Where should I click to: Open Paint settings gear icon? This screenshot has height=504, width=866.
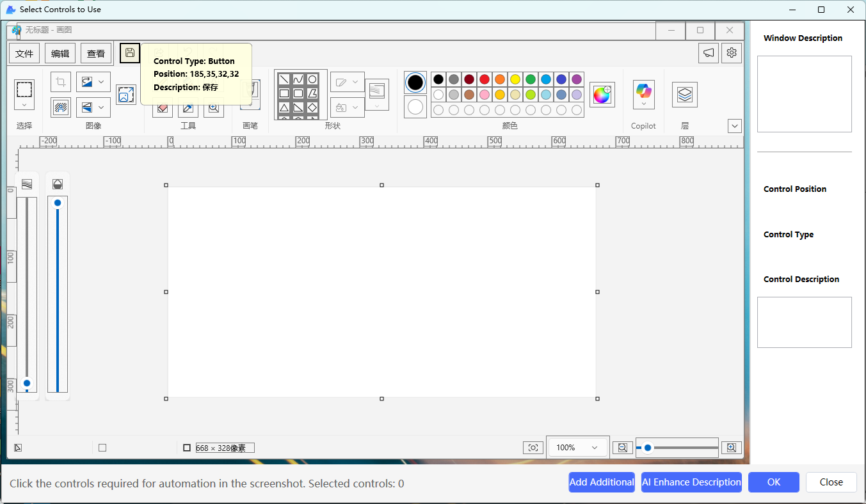732,53
